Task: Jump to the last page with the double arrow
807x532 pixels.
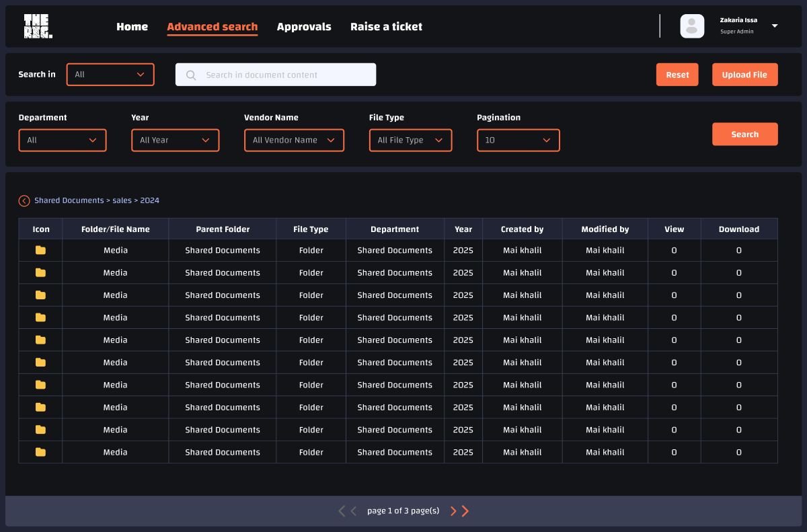Action: point(465,510)
